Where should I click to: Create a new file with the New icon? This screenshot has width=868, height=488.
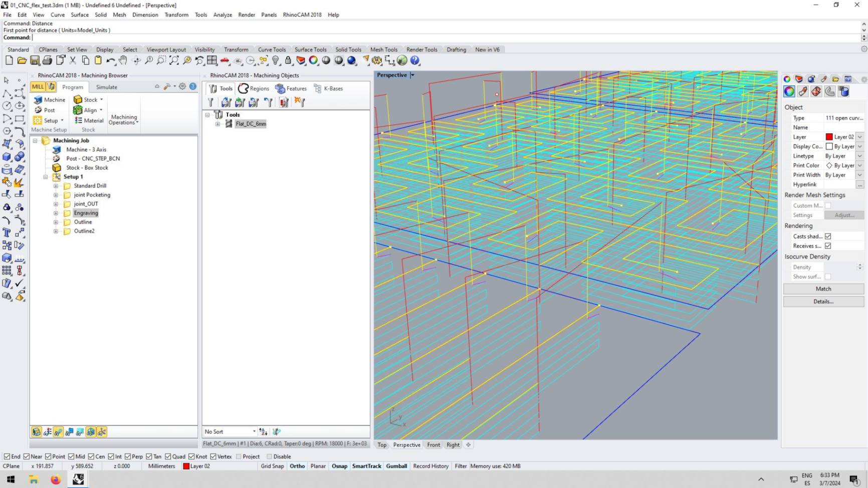point(9,61)
